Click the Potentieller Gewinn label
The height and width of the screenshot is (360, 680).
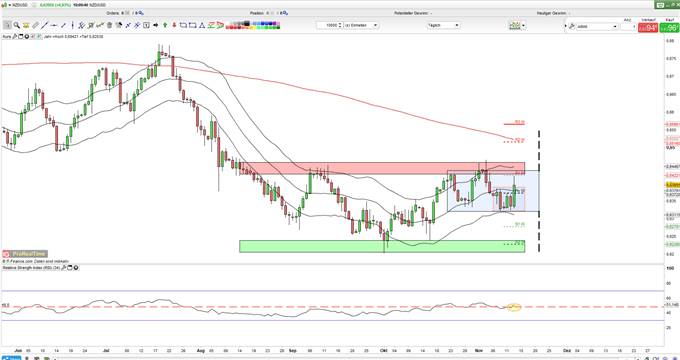point(412,13)
